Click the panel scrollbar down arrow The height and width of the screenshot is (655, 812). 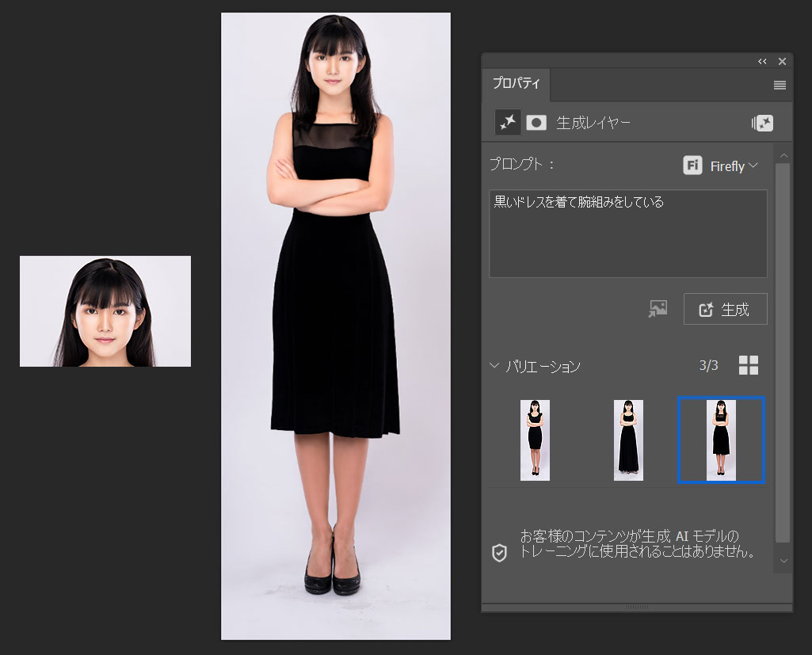[783, 561]
